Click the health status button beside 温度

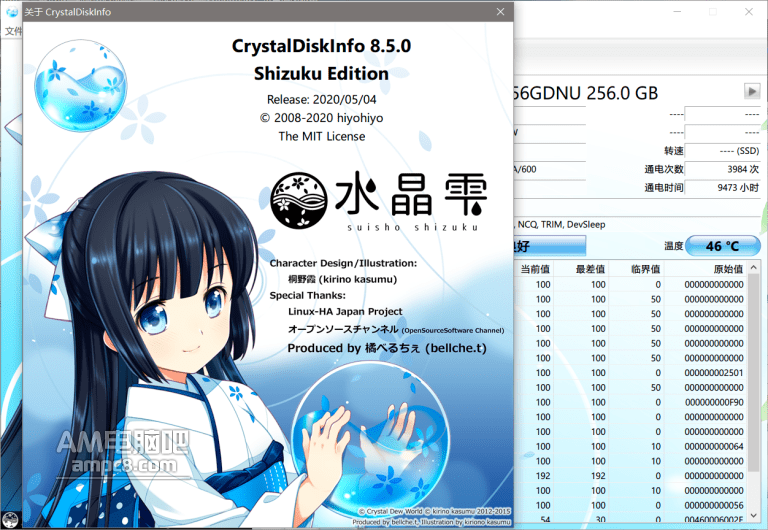[x=550, y=246]
